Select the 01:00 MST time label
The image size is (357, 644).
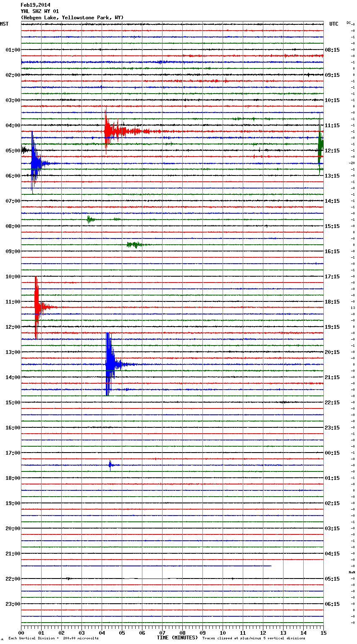point(13,50)
